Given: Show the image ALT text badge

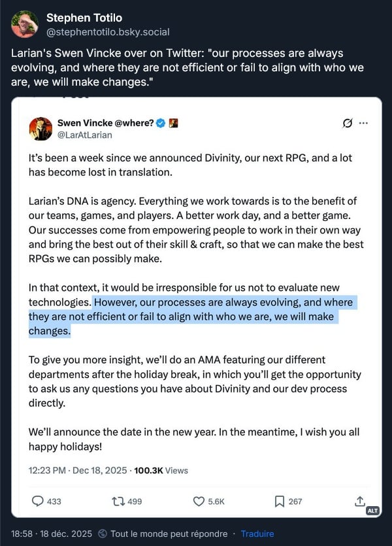Looking at the screenshot, I should (x=372, y=510).
